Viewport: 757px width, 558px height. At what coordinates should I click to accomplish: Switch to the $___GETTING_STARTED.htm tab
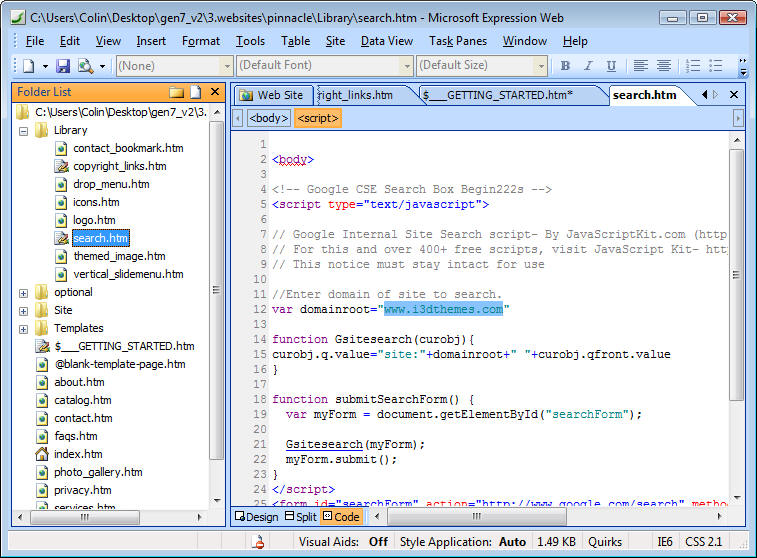click(497, 95)
